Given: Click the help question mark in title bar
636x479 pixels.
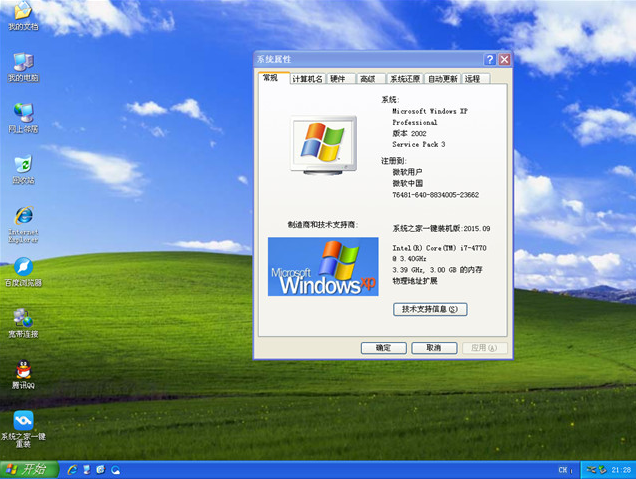Looking at the screenshot, I should tap(490, 60).
